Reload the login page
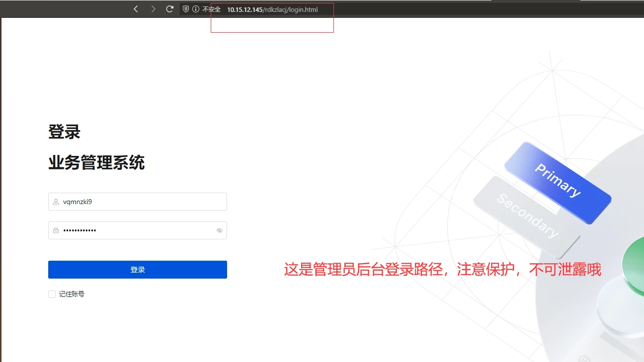Image resolution: width=644 pixels, height=362 pixels. pyautogui.click(x=169, y=9)
